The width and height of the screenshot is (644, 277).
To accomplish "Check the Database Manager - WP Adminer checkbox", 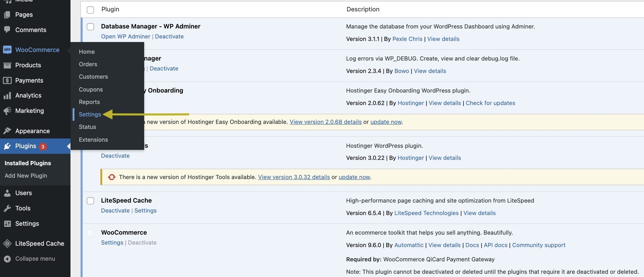I will coord(90,27).
